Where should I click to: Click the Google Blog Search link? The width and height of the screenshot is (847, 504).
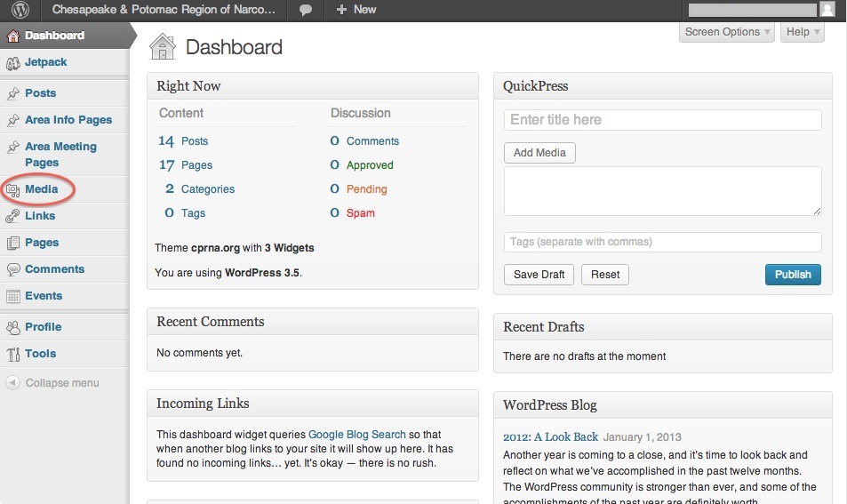pos(357,435)
